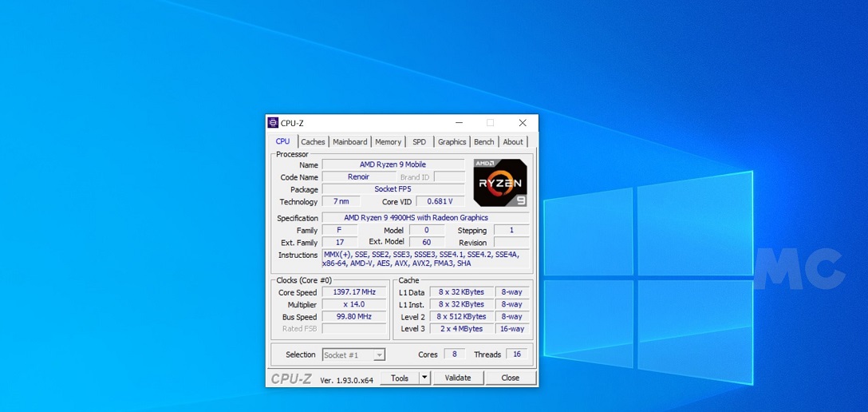Click the processor Name field
Image resolution: width=868 pixels, height=412 pixels.
393,164
